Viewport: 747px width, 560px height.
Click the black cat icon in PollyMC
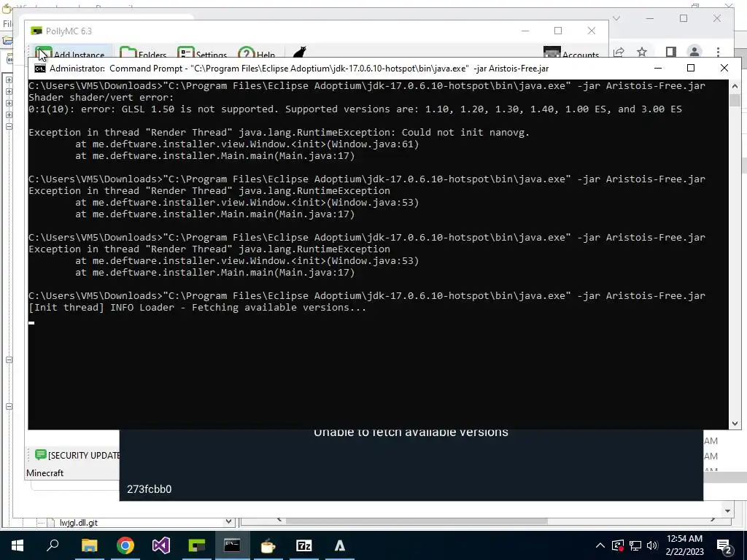299,52
